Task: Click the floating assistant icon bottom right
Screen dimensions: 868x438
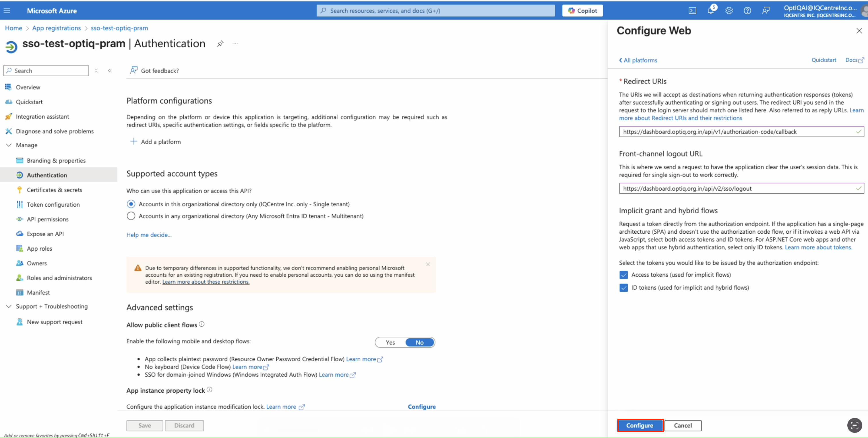Action: tap(854, 425)
